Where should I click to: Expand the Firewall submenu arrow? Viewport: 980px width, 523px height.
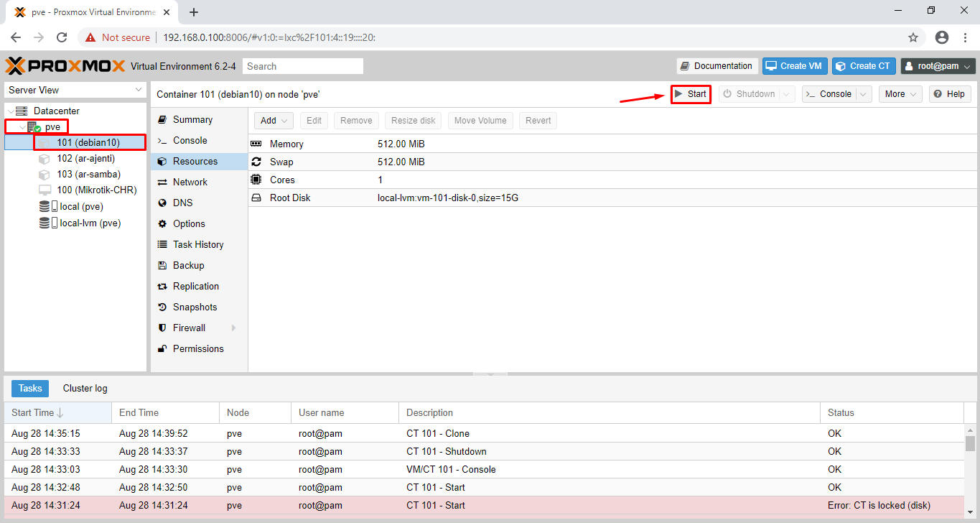tap(233, 328)
